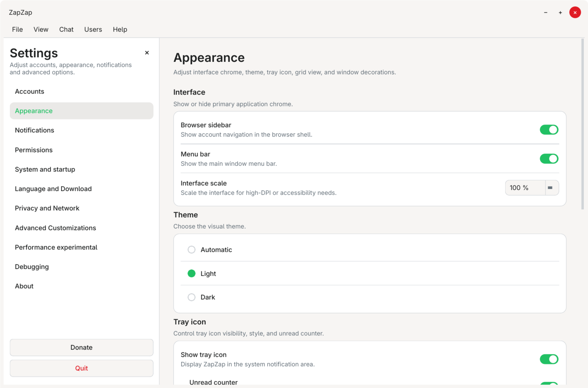Close the Settings panel with the X icon
Viewport: 588px width, 388px height.
click(x=147, y=53)
